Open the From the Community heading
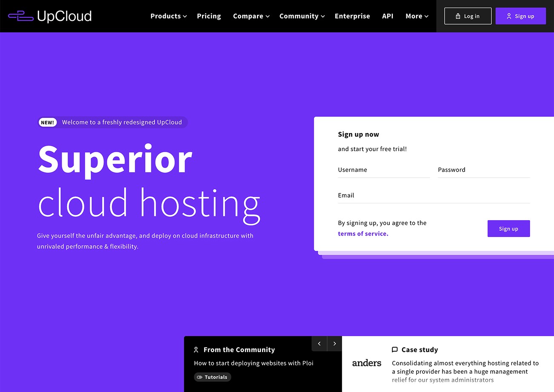Screen dimensions: 554x392 pyautogui.click(x=239, y=350)
